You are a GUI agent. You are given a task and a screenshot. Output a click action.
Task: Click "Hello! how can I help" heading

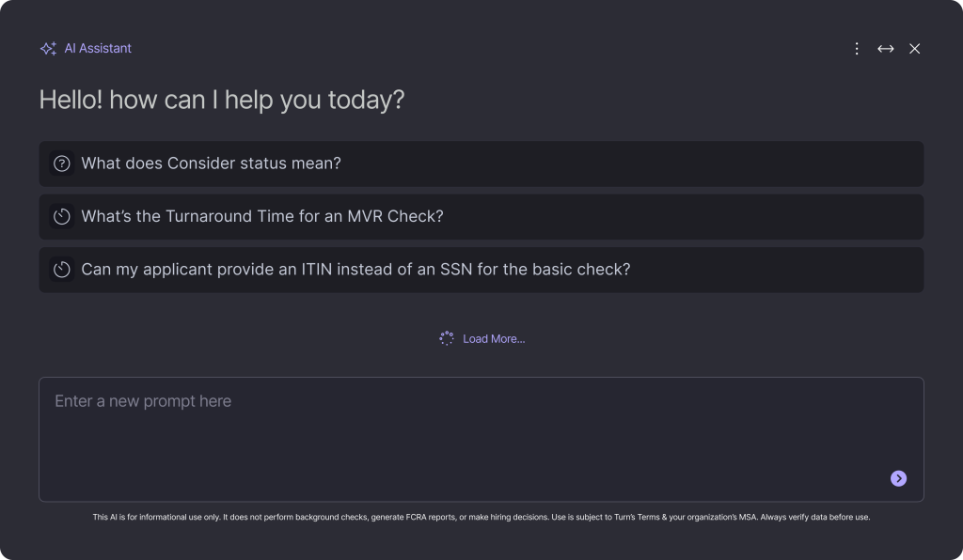pyautogui.click(x=221, y=100)
